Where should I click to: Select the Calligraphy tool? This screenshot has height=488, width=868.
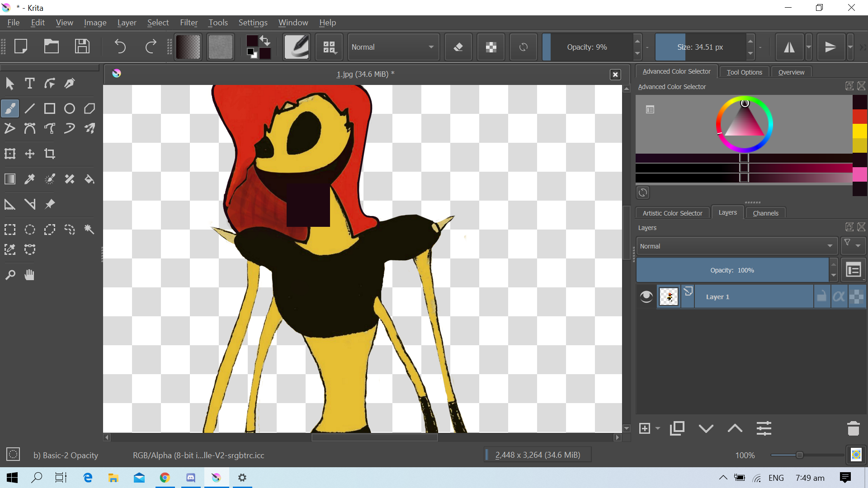70,83
